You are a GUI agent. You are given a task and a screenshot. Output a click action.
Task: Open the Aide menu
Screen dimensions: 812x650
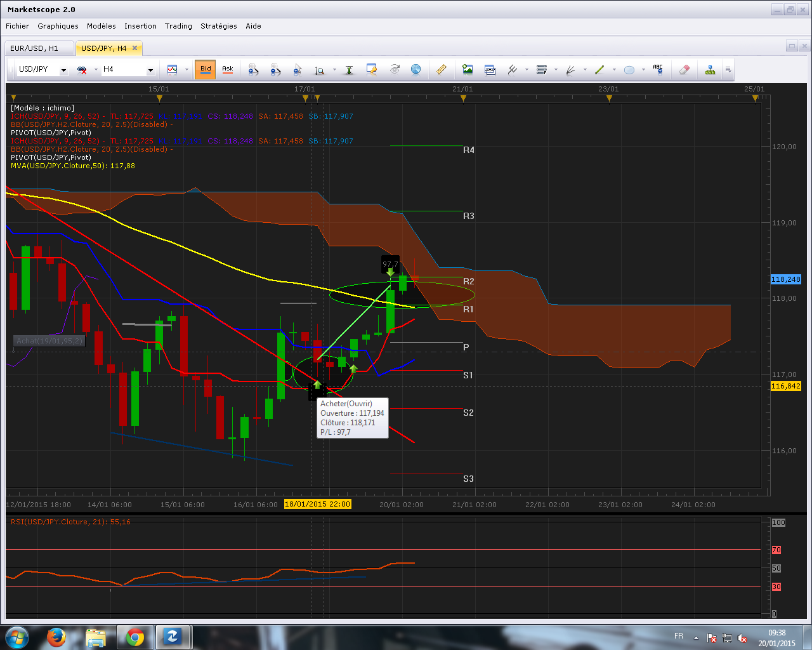pos(253,26)
